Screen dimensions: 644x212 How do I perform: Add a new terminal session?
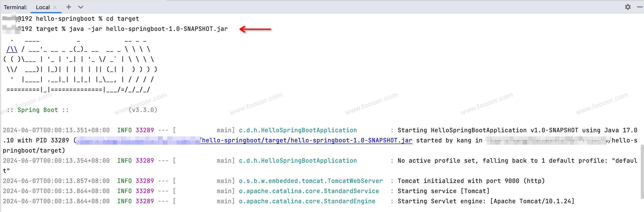(x=69, y=7)
